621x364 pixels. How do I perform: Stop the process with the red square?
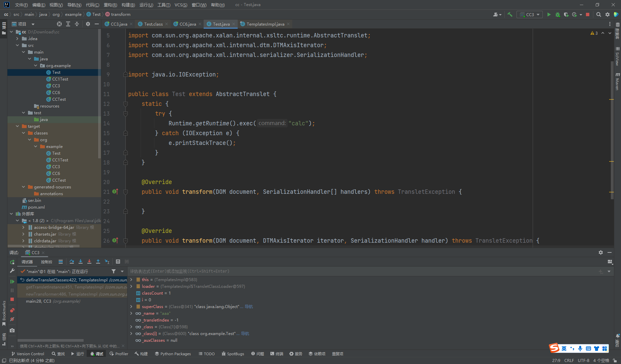point(588,14)
